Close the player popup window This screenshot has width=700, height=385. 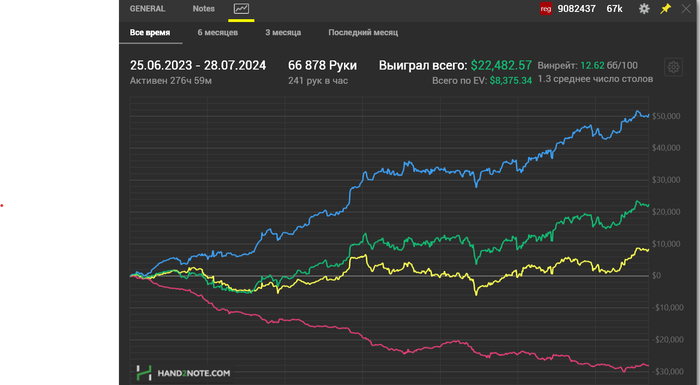point(686,8)
